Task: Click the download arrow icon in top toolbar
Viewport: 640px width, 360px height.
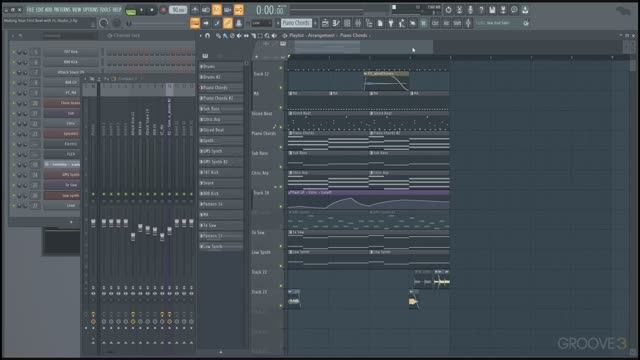Action: [525, 9]
